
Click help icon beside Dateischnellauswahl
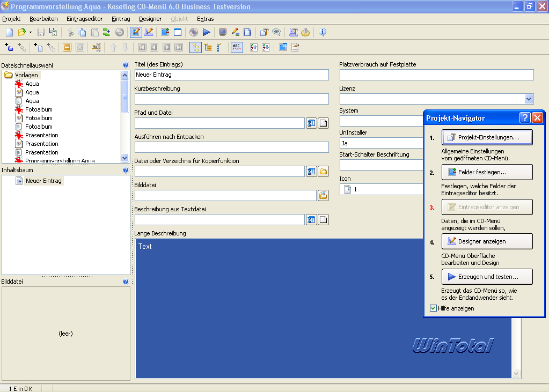coord(126,65)
